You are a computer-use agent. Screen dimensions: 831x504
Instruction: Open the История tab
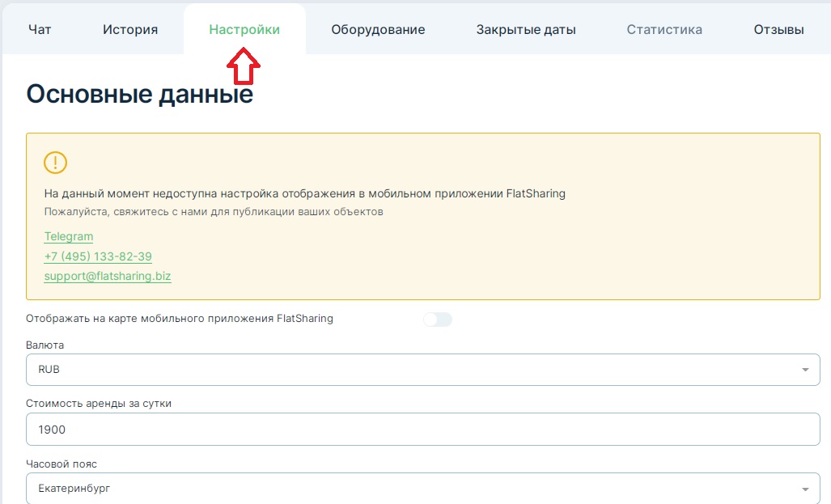[x=130, y=30]
